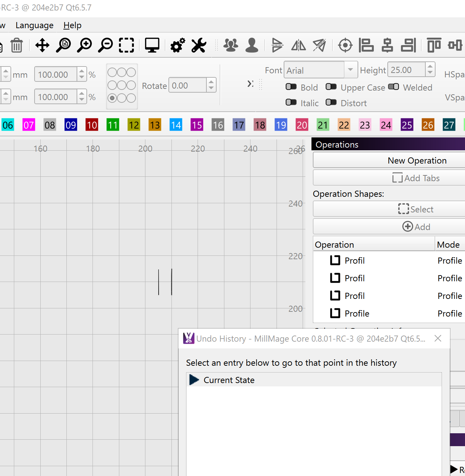Open the Language menu

[x=35, y=25]
